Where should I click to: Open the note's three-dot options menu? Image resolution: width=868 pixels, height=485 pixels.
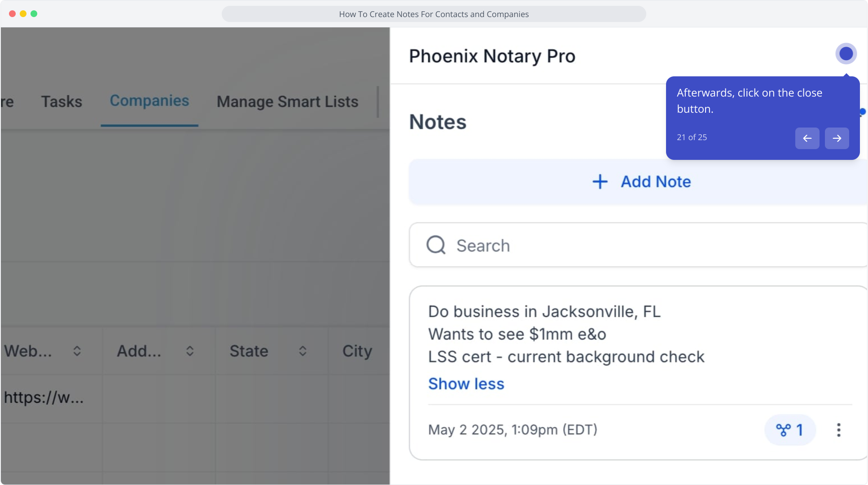[838, 430]
